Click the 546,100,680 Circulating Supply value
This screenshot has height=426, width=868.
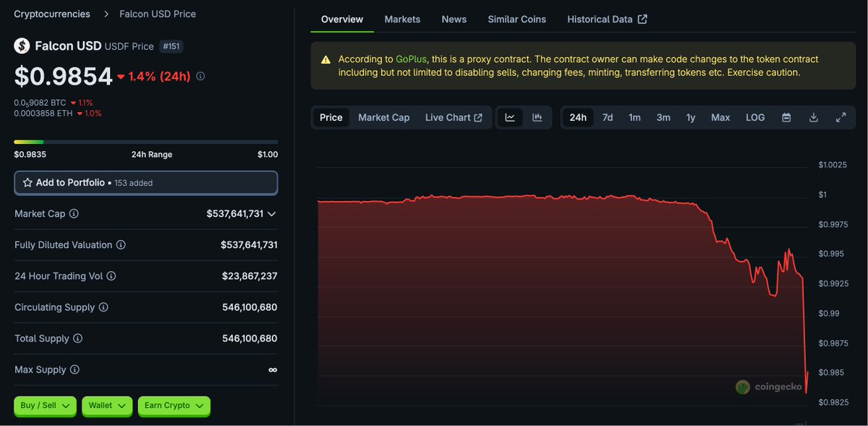point(250,307)
